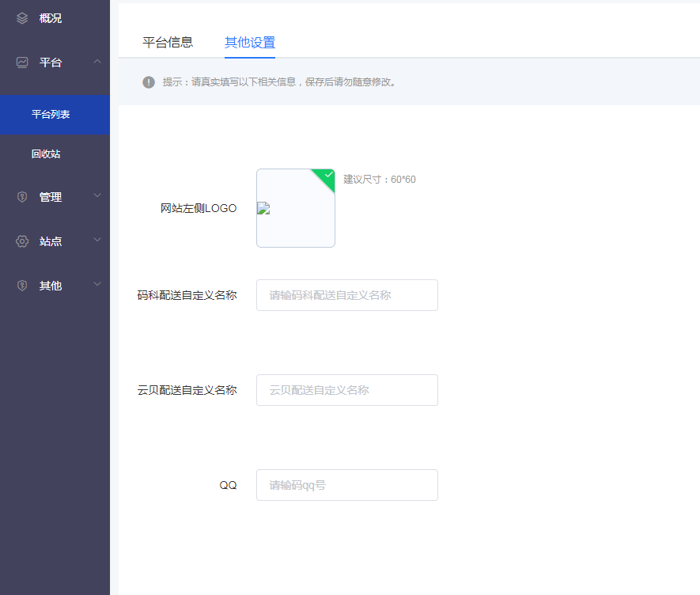Click the broken image icon in LOGO box

264,209
